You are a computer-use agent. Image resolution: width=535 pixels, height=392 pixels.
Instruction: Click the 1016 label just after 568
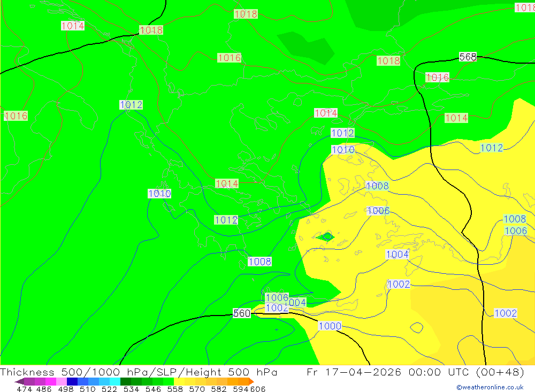pos(437,78)
